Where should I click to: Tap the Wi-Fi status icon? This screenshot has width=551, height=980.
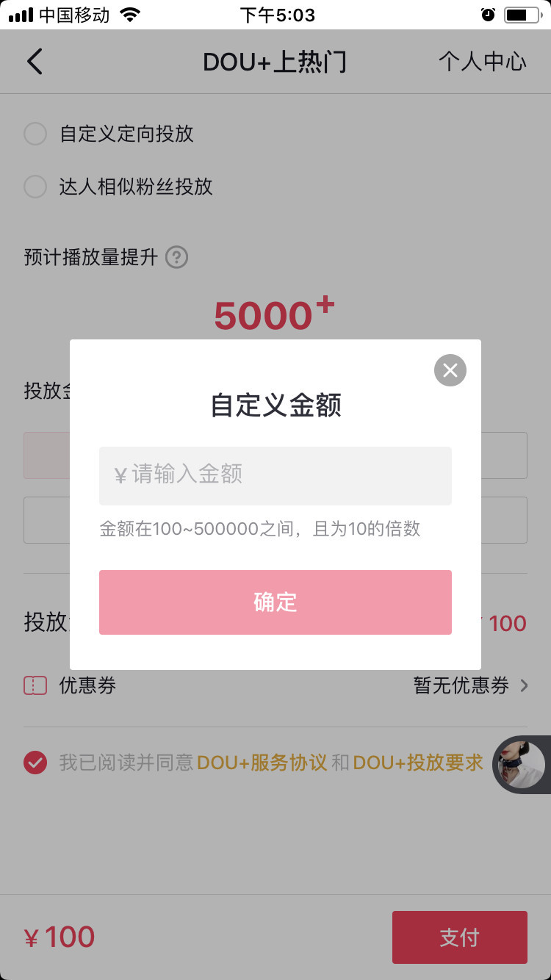coord(130,15)
